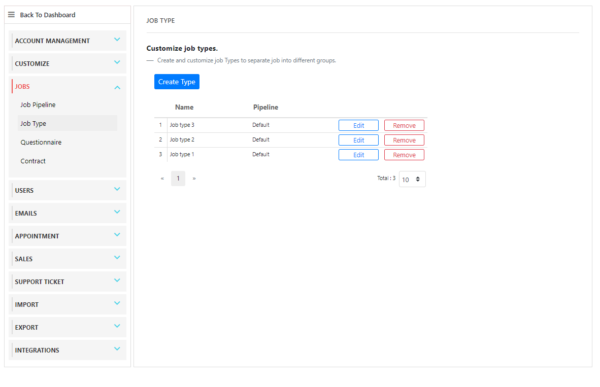Image resolution: width=600 pixels, height=387 pixels.
Task: Click the hamburger menu icon
Action: (11, 15)
